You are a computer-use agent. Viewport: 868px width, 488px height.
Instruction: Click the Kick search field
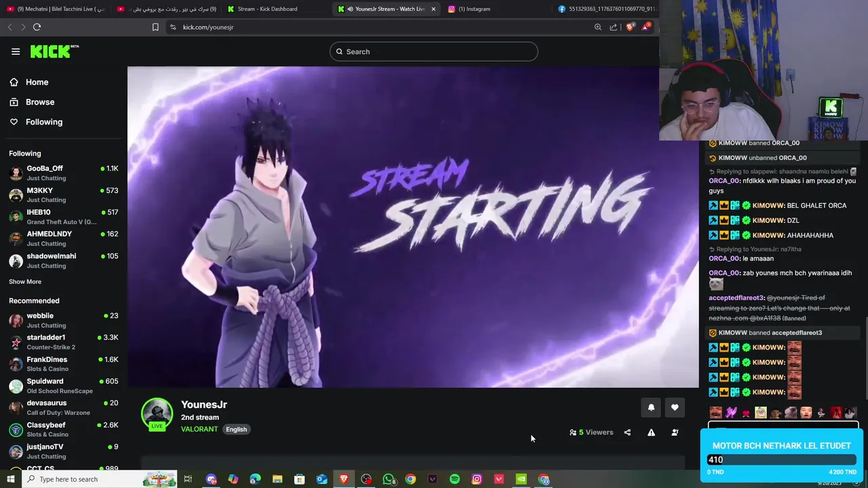pyautogui.click(x=434, y=52)
